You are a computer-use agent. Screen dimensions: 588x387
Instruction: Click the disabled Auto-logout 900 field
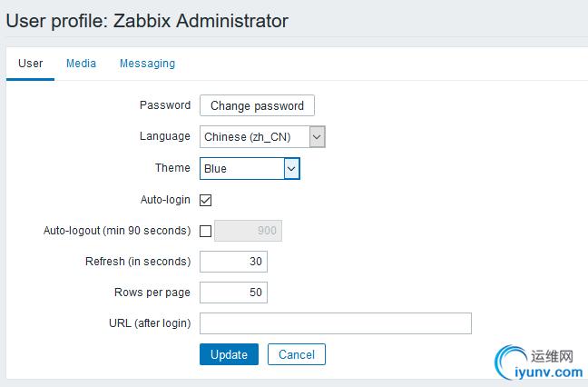249,231
